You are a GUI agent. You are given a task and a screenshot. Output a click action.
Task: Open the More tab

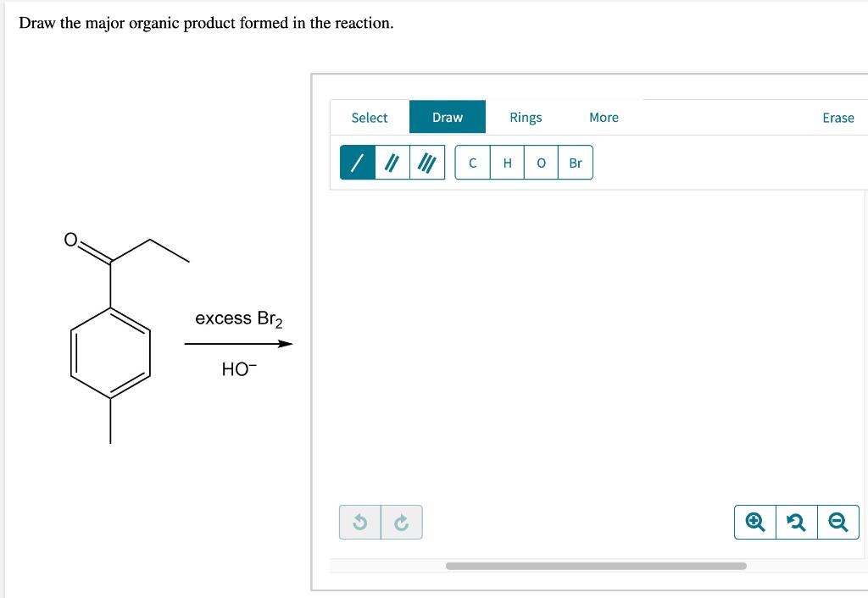[604, 117]
